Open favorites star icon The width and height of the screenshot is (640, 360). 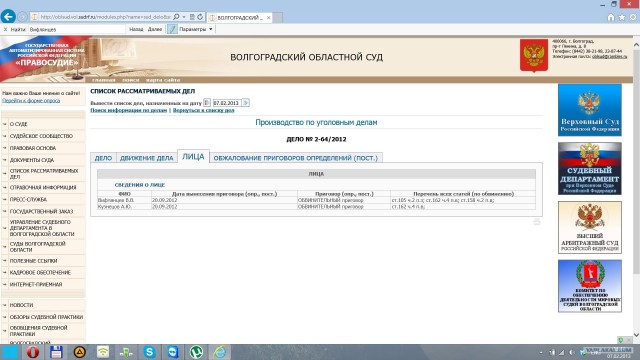pos(622,17)
